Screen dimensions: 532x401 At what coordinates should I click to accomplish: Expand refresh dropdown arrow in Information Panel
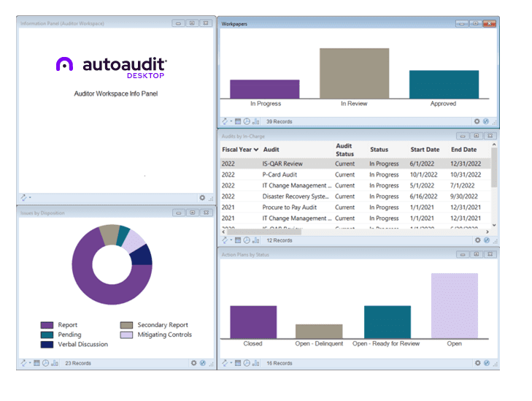(x=30, y=197)
